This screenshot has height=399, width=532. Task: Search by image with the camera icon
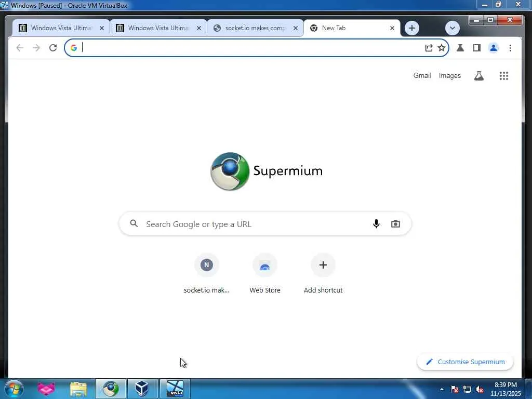coord(395,223)
